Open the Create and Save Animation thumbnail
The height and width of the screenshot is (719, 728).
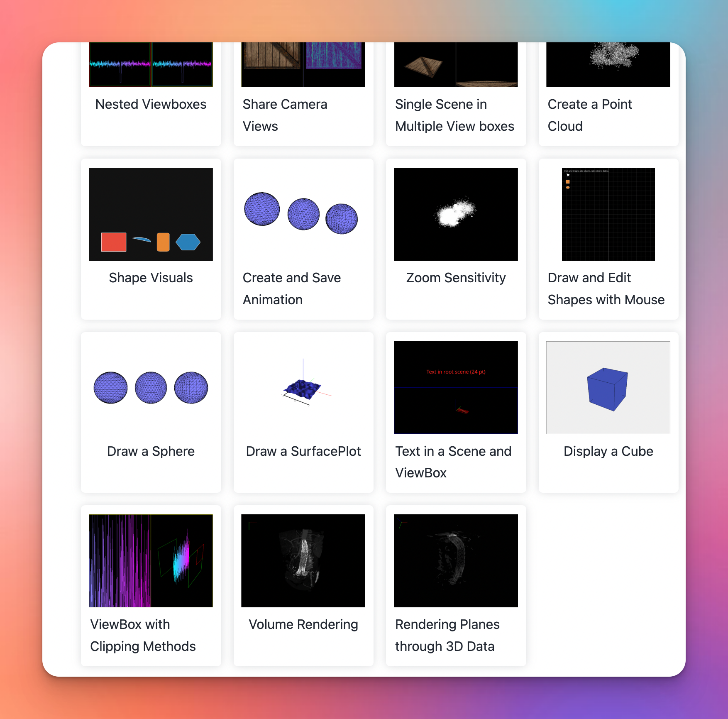point(303,214)
